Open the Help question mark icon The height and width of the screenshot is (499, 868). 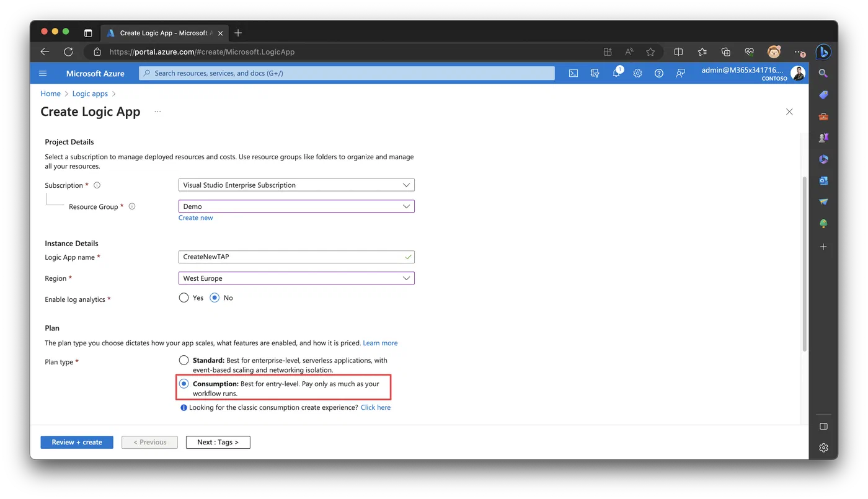659,73
